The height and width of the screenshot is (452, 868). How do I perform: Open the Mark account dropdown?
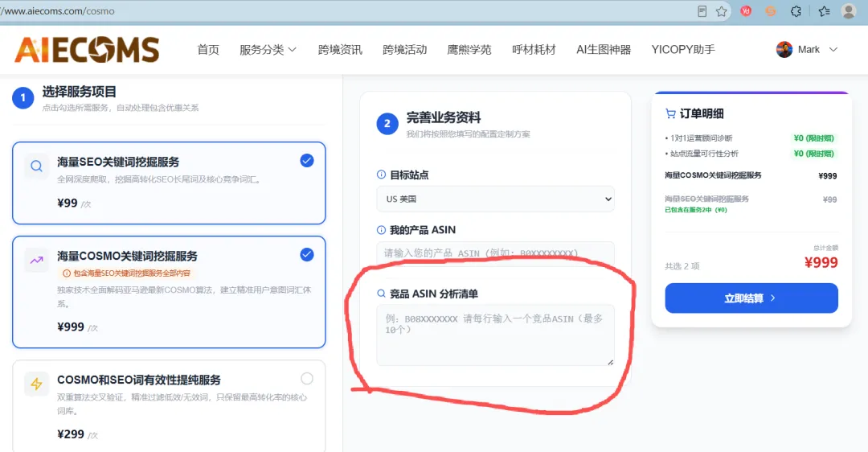[x=807, y=49]
